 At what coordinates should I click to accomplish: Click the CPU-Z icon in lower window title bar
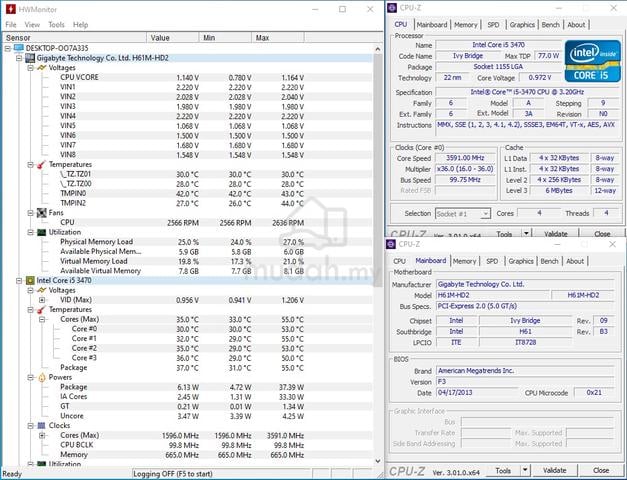[391, 244]
